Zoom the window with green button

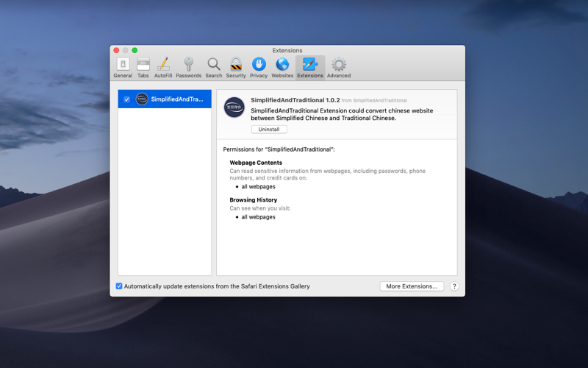[x=135, y=50]
